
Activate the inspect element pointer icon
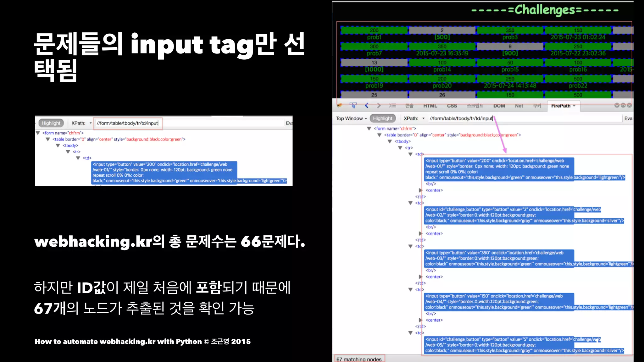(353, 106)
